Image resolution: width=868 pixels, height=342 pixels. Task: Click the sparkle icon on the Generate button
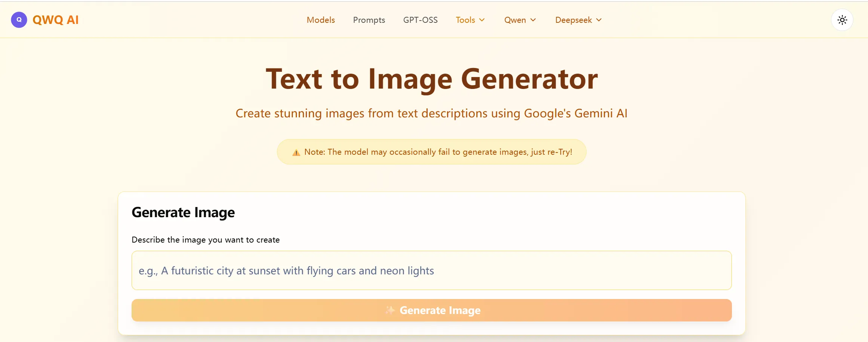(390, 310)
